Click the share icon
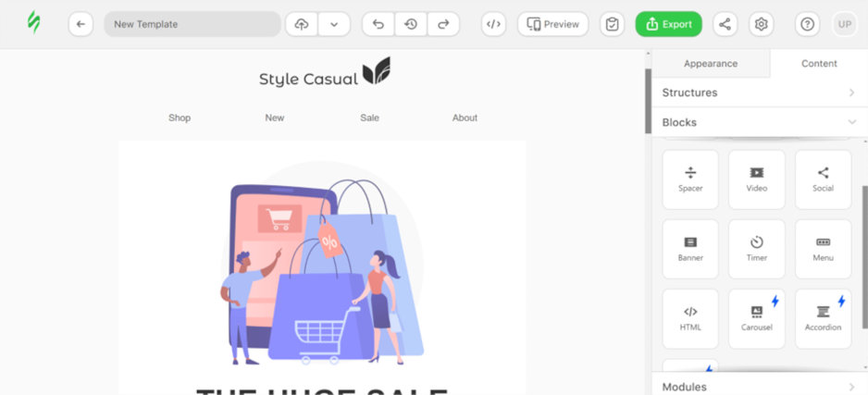The height and width of the screenshot is (395, 868). (x=725, y=24)
